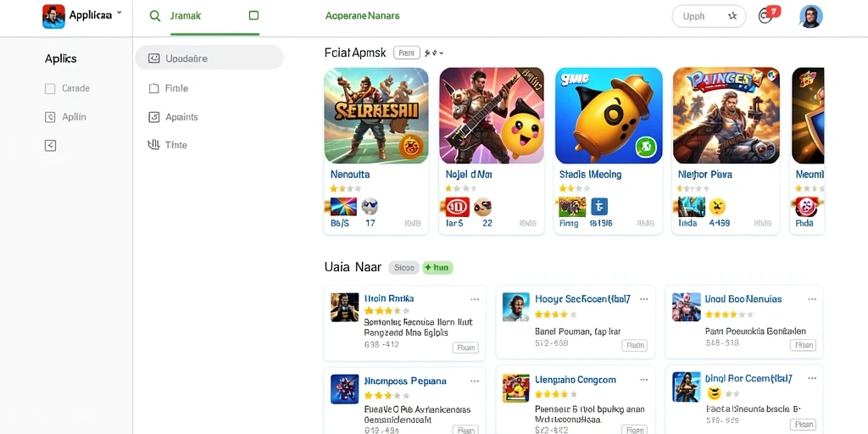Screen dimensions: 868x434
Task: Toggle the Apllin checkbox item
Action: (x=50, y=117)
